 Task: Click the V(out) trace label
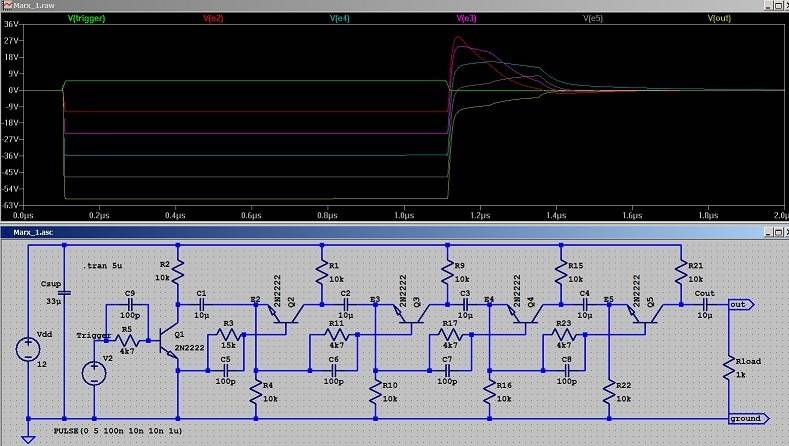pyautogui.click(x=720, y=18)
